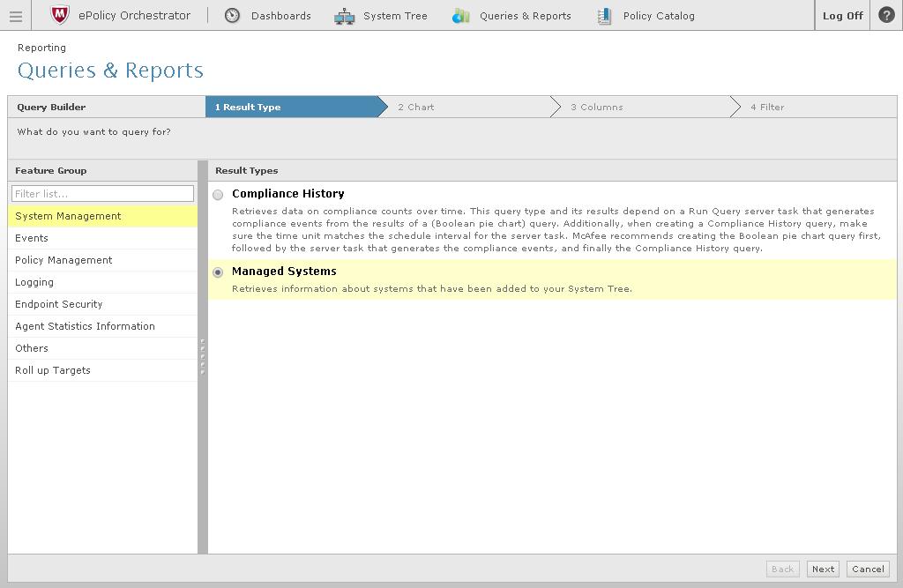Select Others feature group
The width and height of the screenshot is (903, 588).
click(x=102, y=348)
